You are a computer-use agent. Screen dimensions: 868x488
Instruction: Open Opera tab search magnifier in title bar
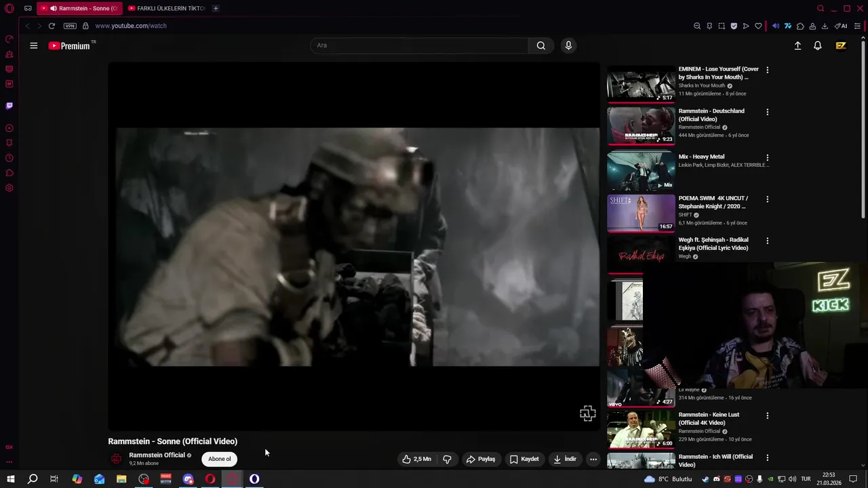click(x=821, y=8)
